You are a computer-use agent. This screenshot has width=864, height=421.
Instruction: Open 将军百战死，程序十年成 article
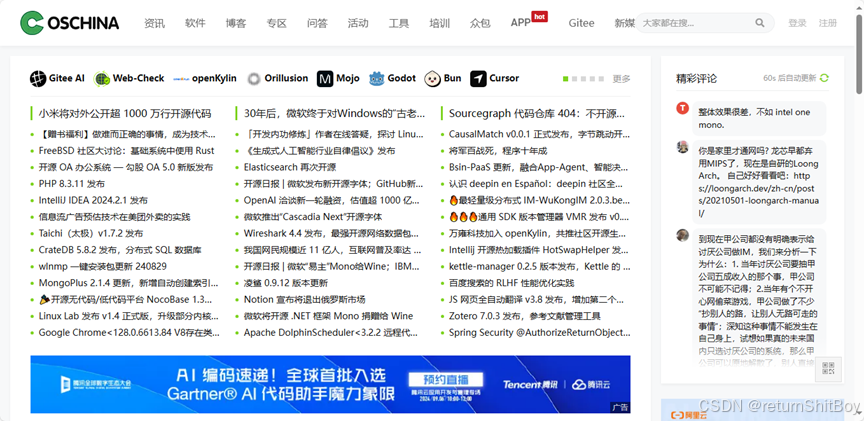(498, 150)
